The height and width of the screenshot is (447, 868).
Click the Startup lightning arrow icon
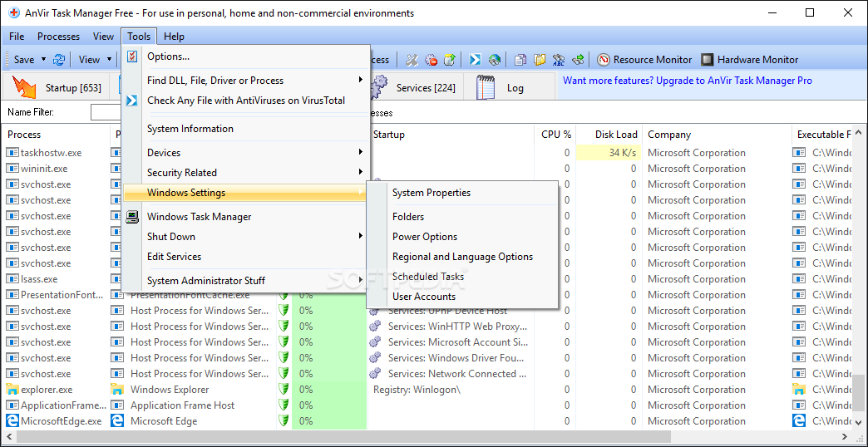(x=25, y=87)
